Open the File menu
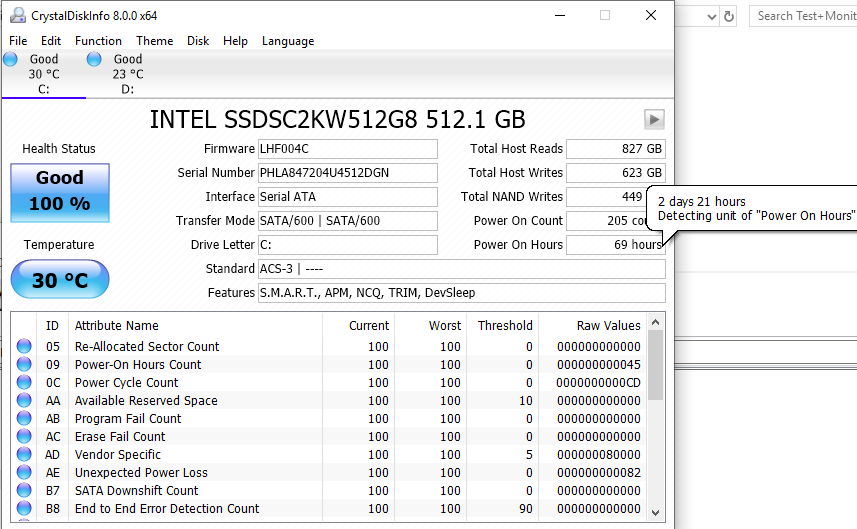This screenshot has height=529, width=857. tap(18, 41)
